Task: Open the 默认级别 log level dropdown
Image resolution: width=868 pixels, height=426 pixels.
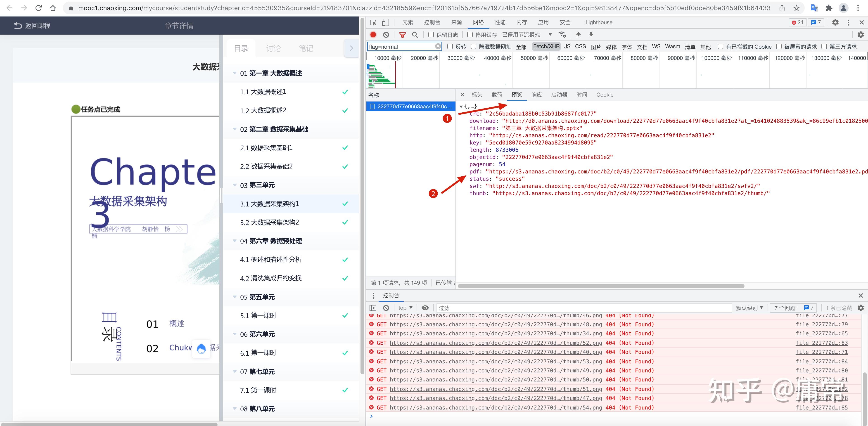Action: (x=749, y=308)
